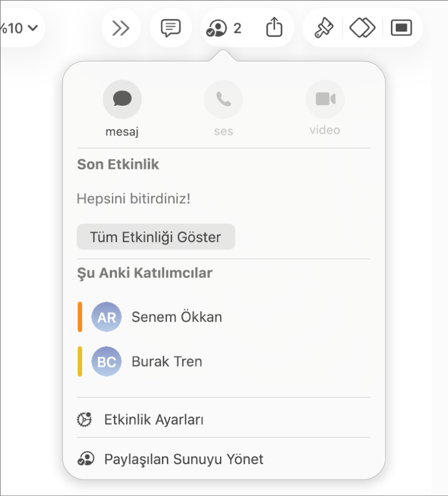Click Tüm Etkinliği Göster button
Screen dimensions: 448x496
pyautogui.click(x=156, y=237)
